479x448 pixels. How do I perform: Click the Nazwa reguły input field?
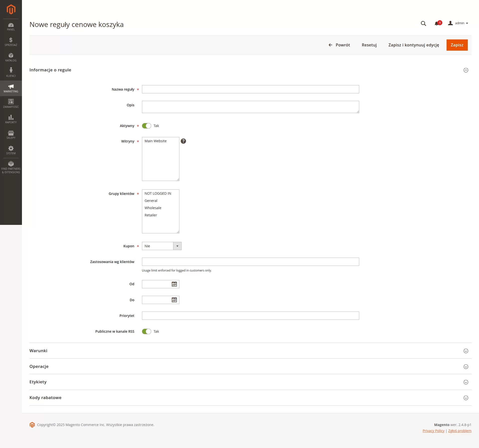[x=250, y=89]
